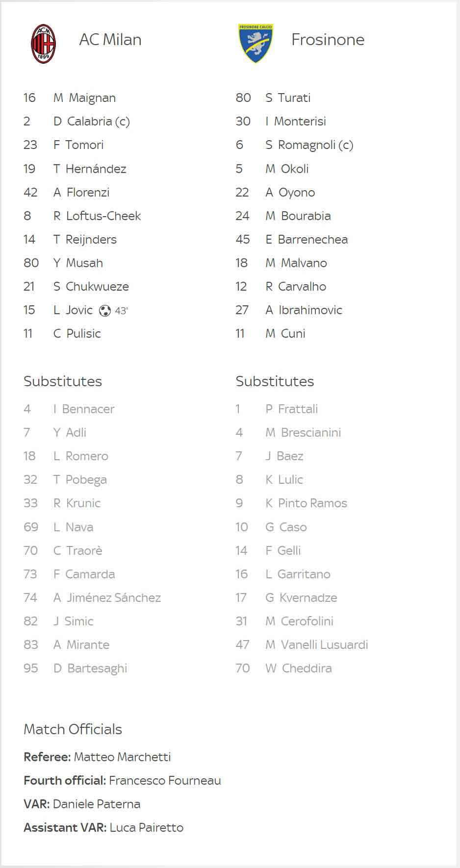Click referee name Matteo Marchetti
Screen dimensions: 460x868
click(122, 757)
